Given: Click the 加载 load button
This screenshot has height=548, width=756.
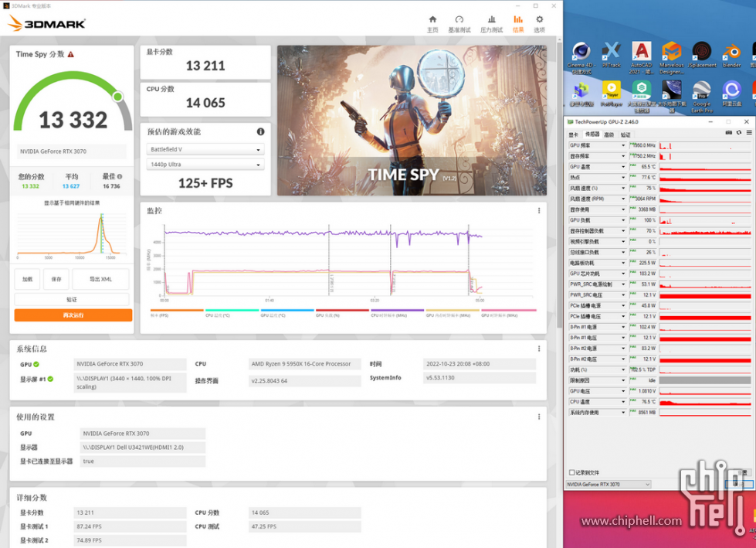Looking at the screenshot, I should 28,279.
